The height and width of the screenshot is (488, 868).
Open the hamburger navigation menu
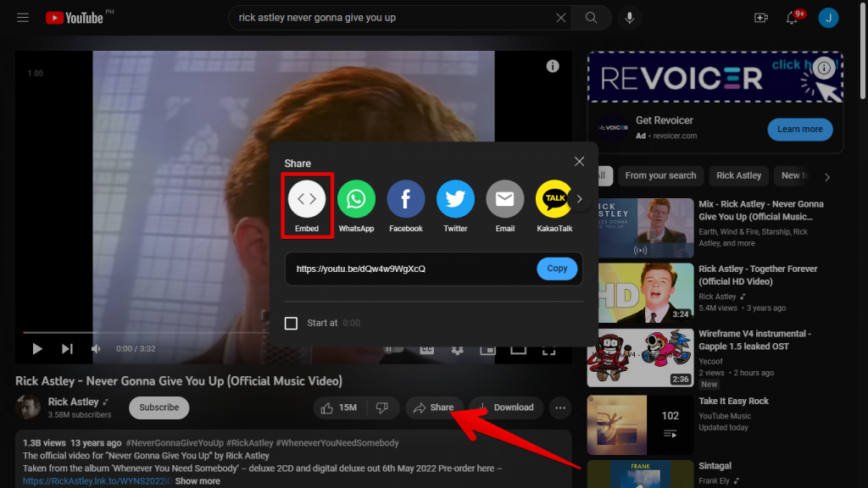click(x=23, y=17)
